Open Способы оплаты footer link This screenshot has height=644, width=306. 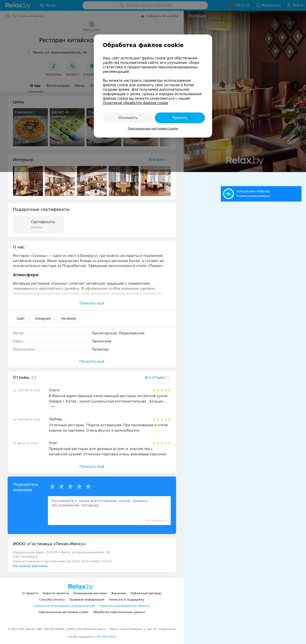tap(52, 599)
